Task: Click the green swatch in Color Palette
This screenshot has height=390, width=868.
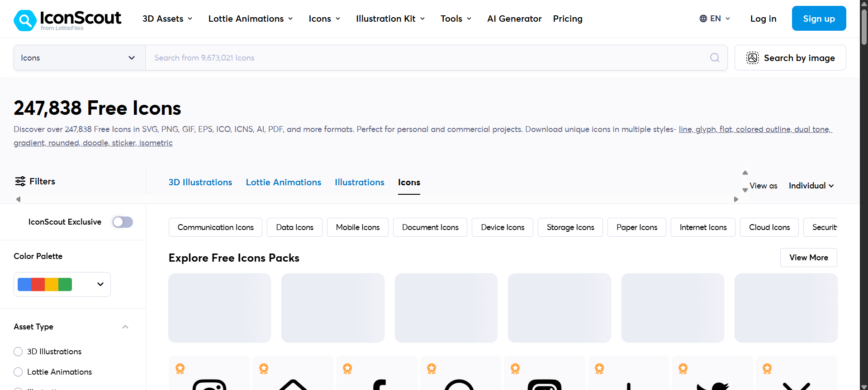Action: (x=65, y=284)
